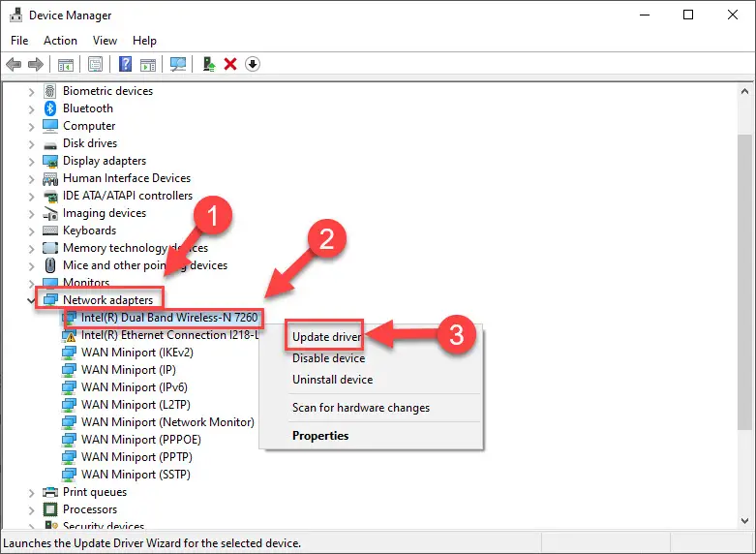Expand the Imaging devices node
This screenshot has height=554, width=756.
[31, 213]
